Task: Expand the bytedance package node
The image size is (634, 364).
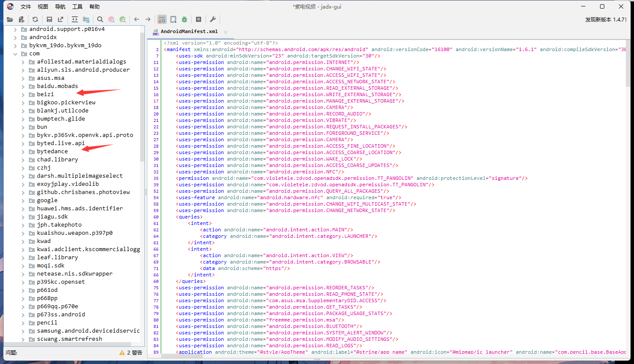Action: 23,152
